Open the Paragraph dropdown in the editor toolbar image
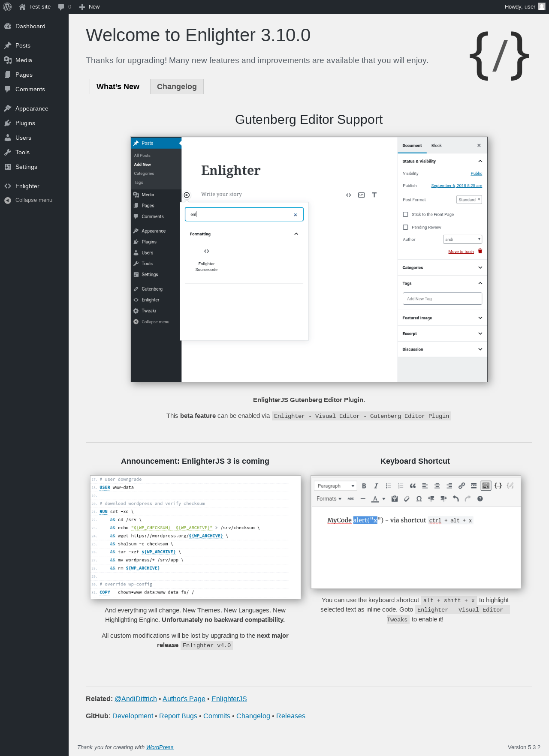The image size is (549, 756). tap(335, 486)
